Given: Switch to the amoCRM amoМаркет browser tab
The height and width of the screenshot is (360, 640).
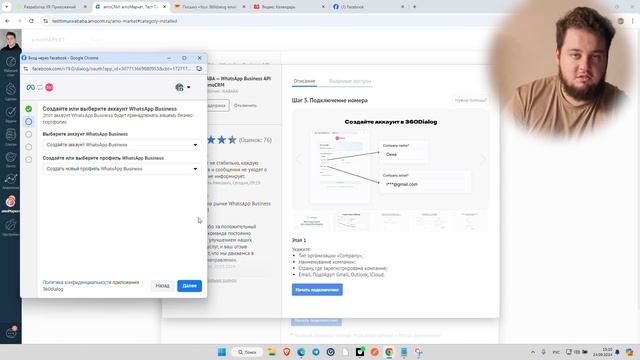Looking at the screenshot, I should click(131, 7).
